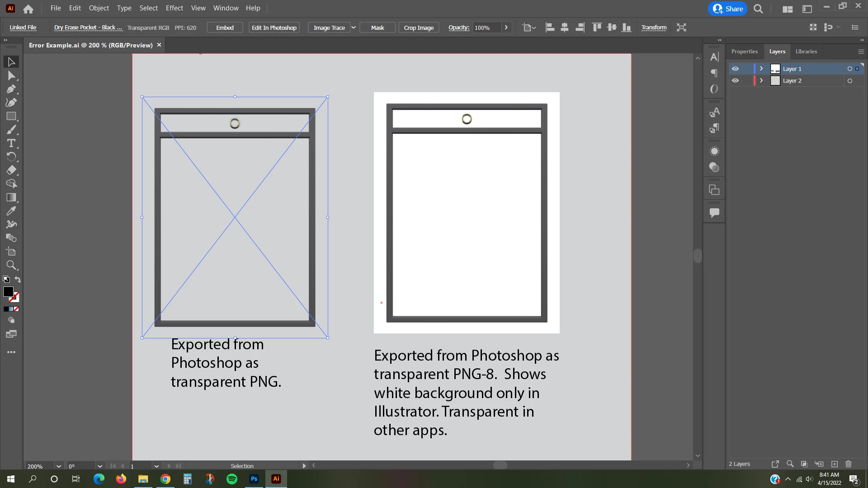Select the Direct Selection tool
Image resolution: width=868 pixels, height=488 pixels.
pyautogui.click(x=11, y=75)
